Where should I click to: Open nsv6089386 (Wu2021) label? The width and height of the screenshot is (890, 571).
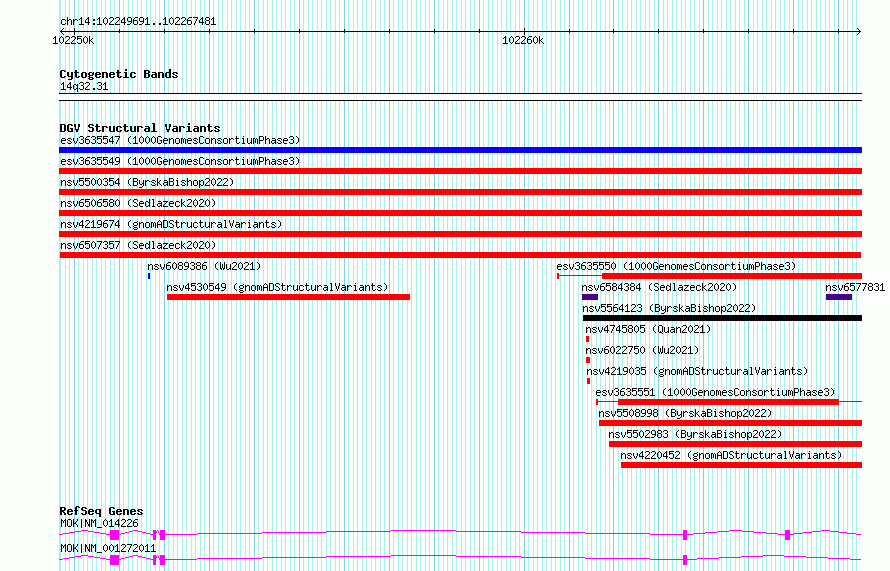tap(204, 266)
